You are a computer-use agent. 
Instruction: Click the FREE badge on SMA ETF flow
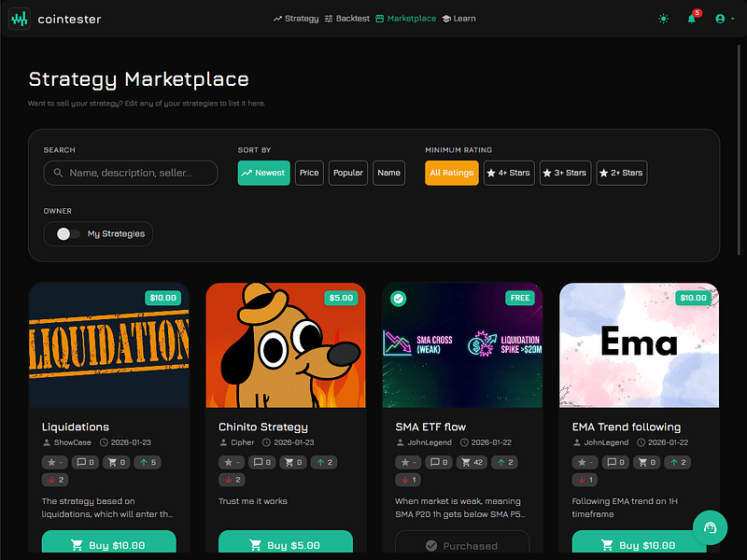(x=520, y=298)
